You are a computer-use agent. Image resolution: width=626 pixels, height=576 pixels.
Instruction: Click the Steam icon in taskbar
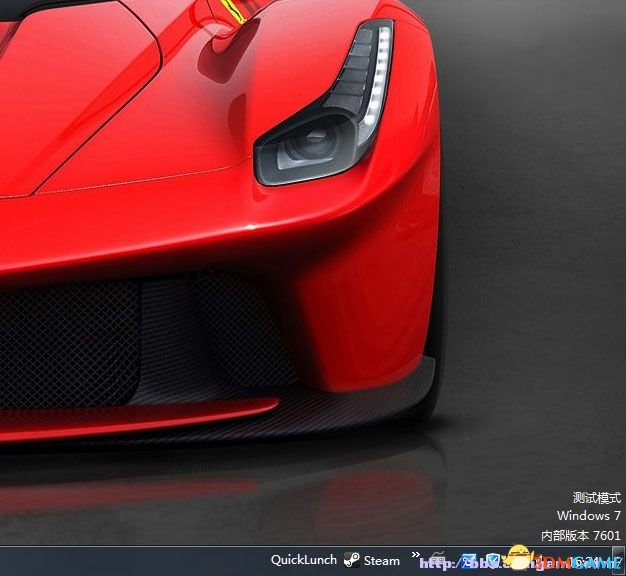click(x=352, y=560)
